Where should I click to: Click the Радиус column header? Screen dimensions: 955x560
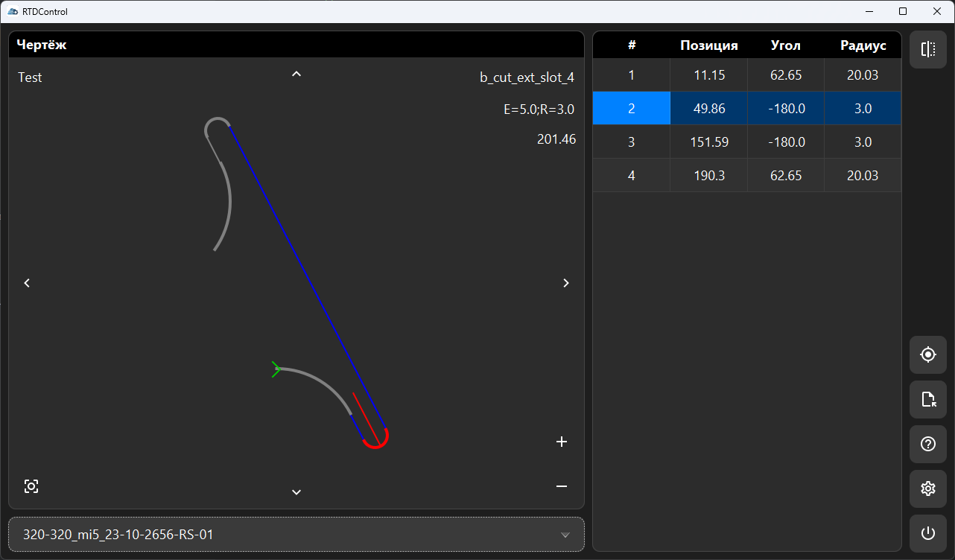tap(863, 45)
